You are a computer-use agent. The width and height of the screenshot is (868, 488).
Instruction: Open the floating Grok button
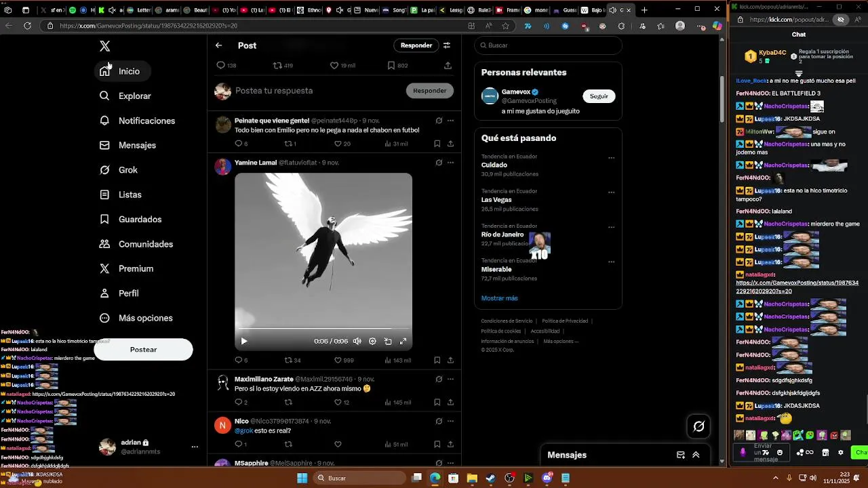click(x=699, y=426)
